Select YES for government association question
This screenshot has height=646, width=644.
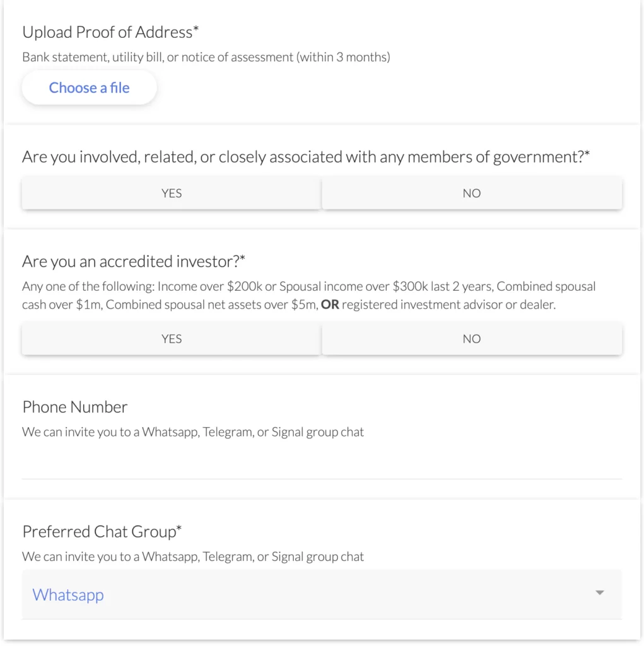click(171, 193)
